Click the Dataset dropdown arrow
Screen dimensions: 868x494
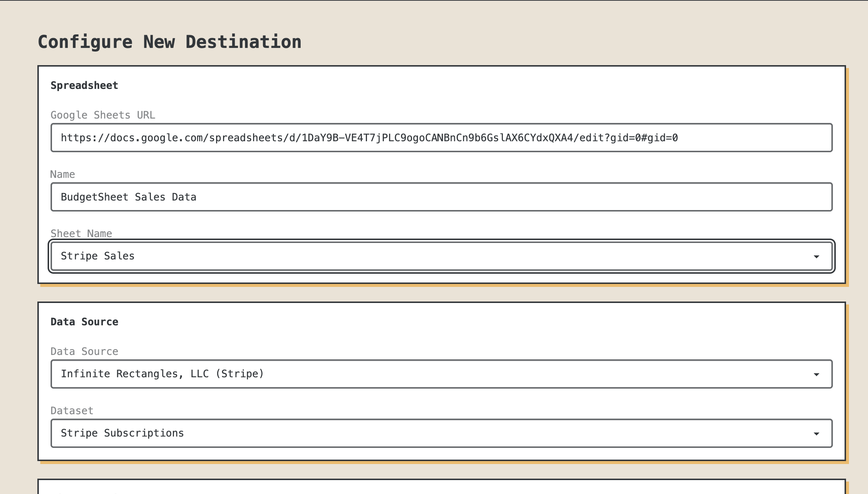pyautogui.click(x=816, y=433)
